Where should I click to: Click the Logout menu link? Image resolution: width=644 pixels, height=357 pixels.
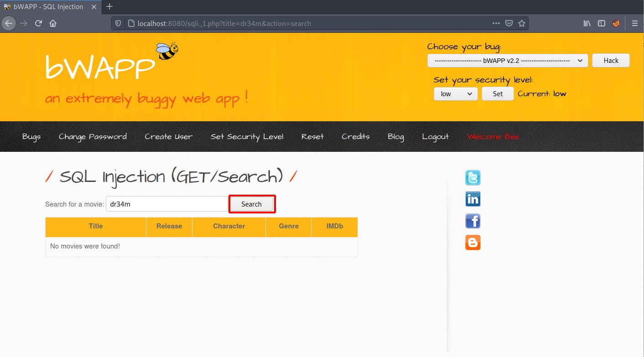(x=436, y=136)
